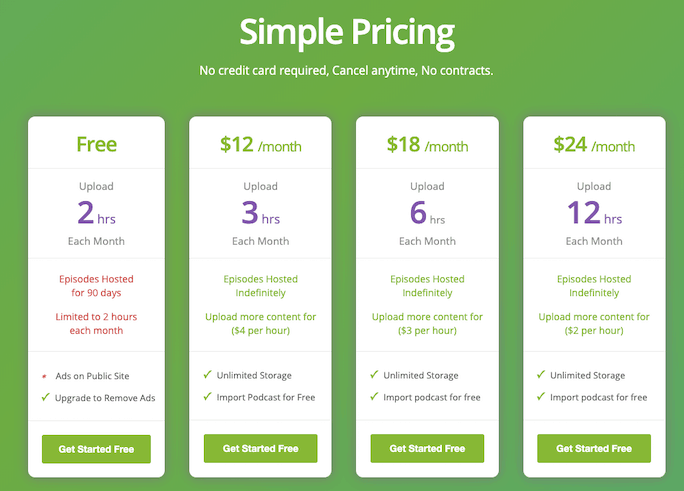Select the Free plan heading
Image resolution: width=684 pixels, height=491 pixels.
click(96, 144)
